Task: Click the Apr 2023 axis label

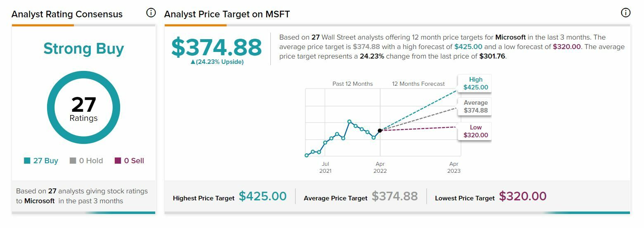Action: [454, 167]
